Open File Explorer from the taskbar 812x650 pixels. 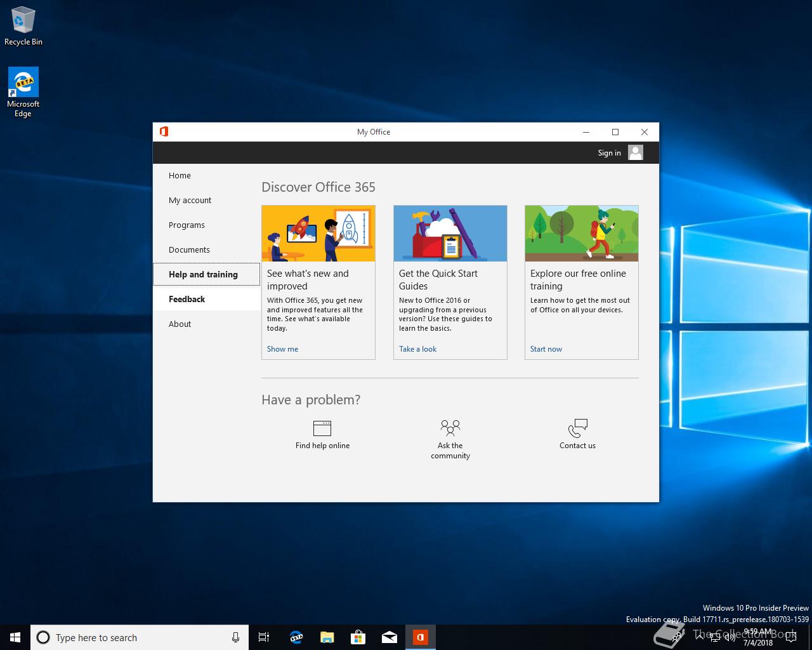[x=327, y=637]
